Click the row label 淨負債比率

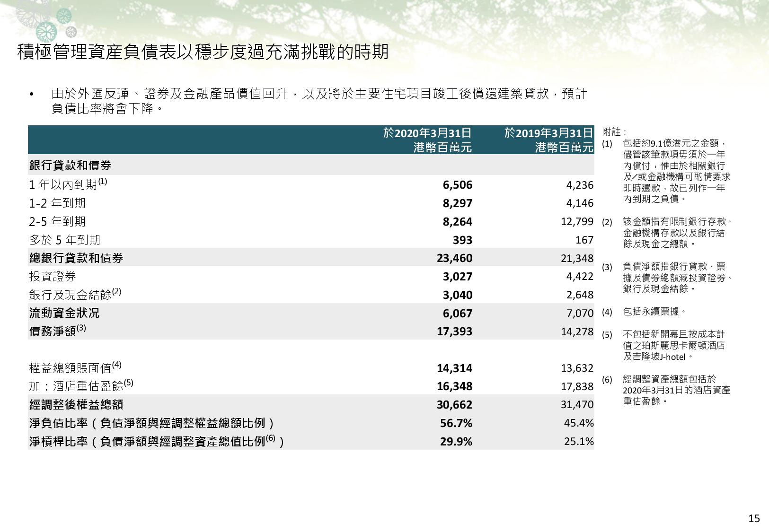(152, 423)
